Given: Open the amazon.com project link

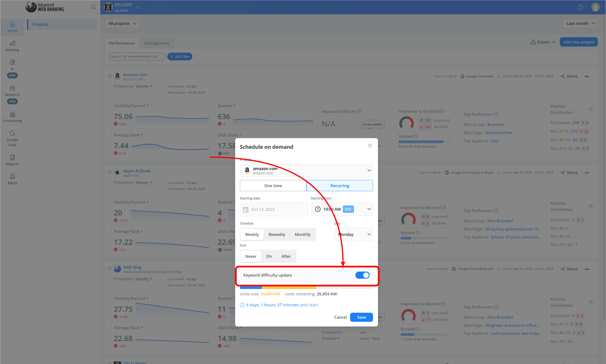Looking at the screenshot, I should tap(135, 74).
